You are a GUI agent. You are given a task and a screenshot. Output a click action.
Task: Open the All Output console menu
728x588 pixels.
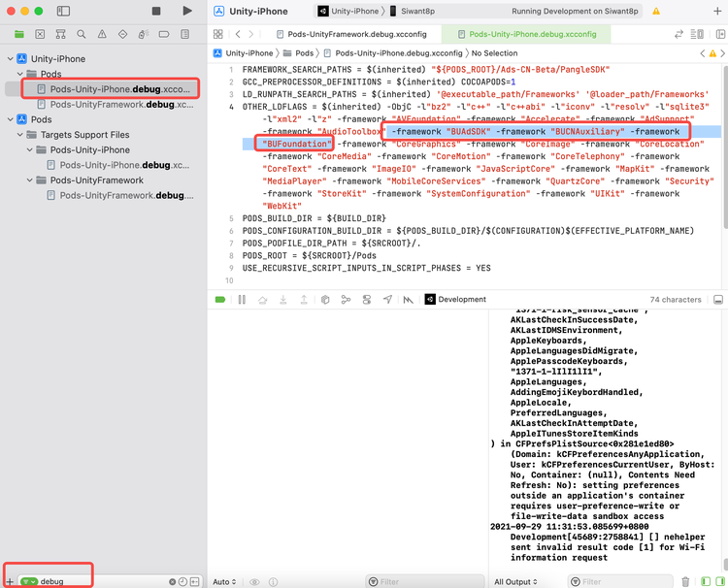[515, 581]
